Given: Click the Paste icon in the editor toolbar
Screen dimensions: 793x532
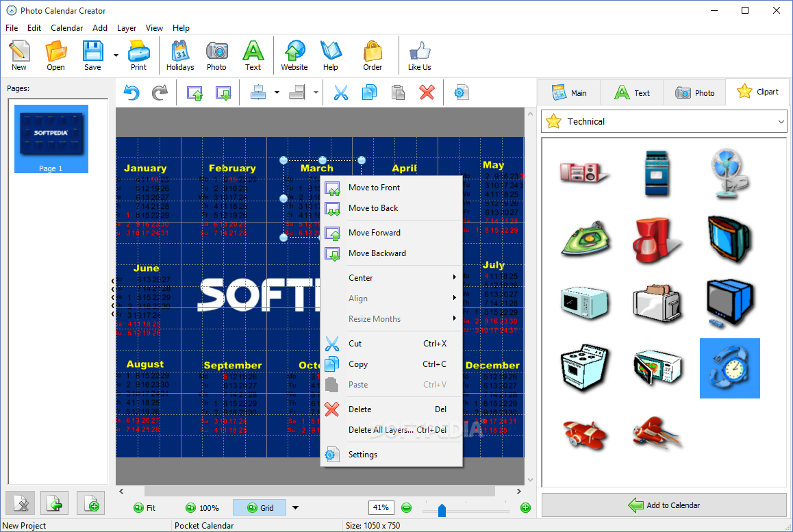Looking at the screenshot, I should pos(398,92).
